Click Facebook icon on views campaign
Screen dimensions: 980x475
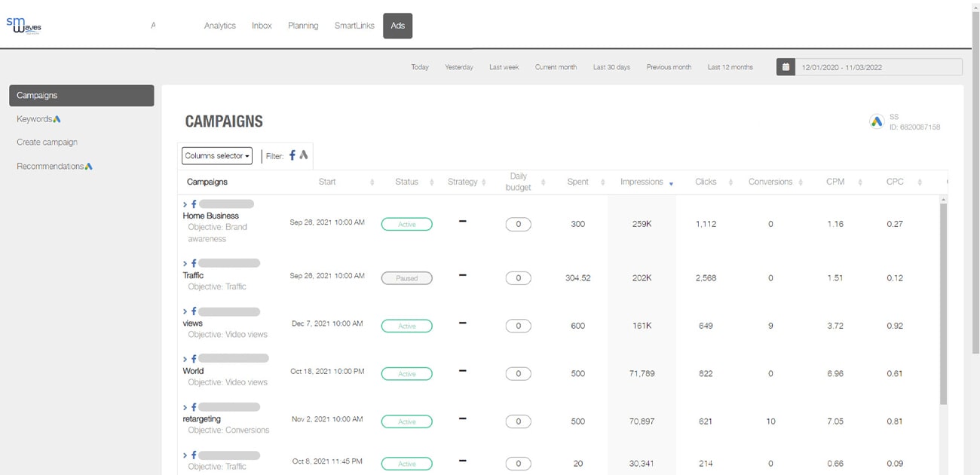coord(194,311)
